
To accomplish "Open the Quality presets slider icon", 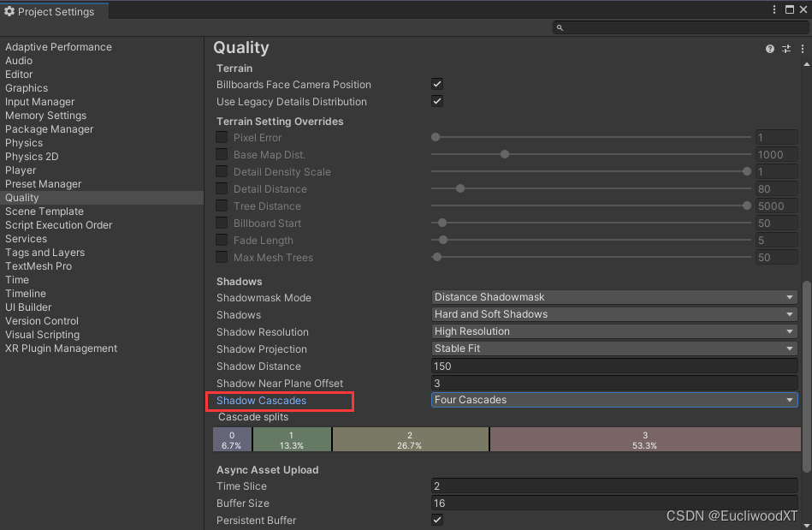I will pyautogui.click(x=786, y=49).
